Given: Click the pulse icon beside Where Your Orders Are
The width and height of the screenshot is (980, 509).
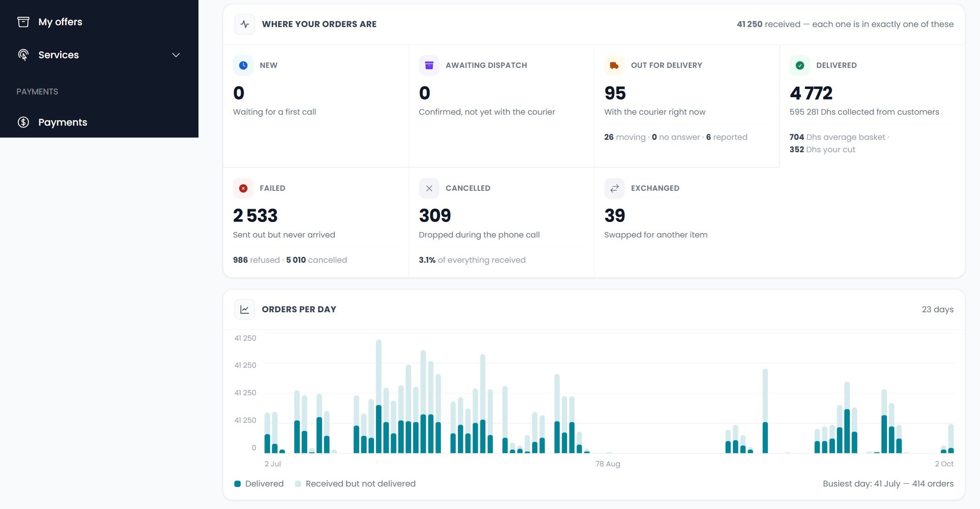Looking at the screenshot, I should pyautogui.click(x=245, y=24).
